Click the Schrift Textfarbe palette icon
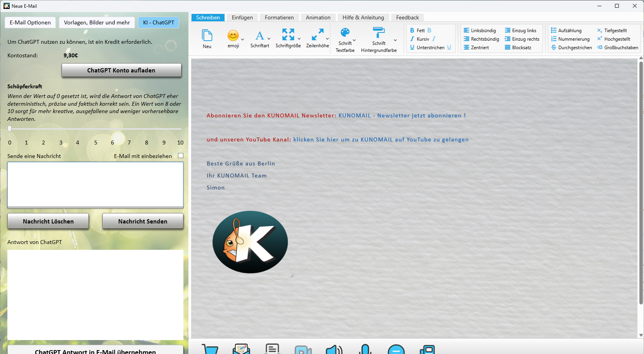Viewport: 644px width, 354px height. click(x=345, y=32)
